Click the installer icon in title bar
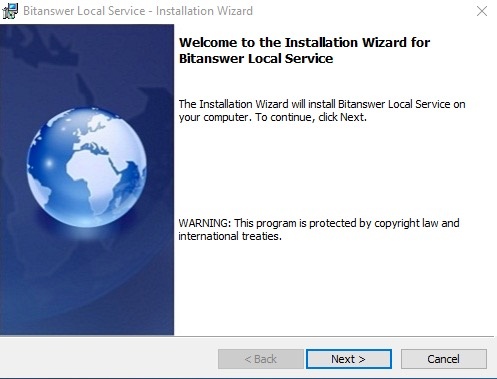Viewport: 497px width, 379px height. (10, 11)
